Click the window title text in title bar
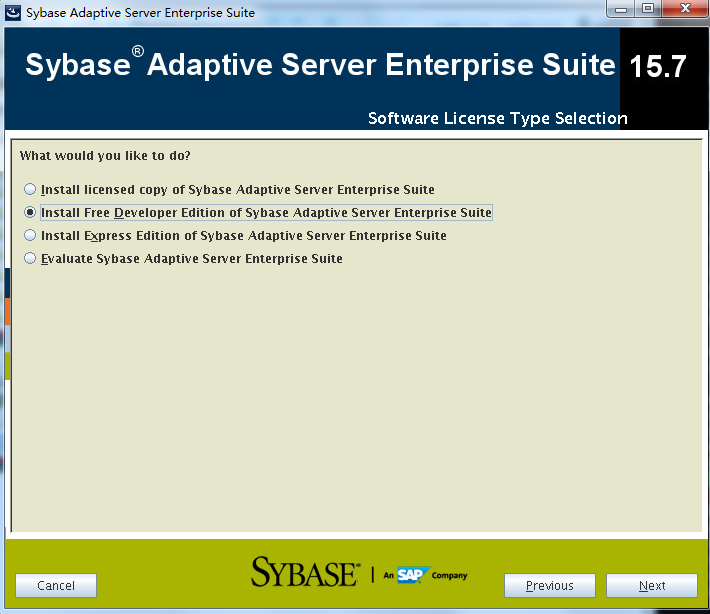This screenshot has width=710, height=614. (140, 13)
